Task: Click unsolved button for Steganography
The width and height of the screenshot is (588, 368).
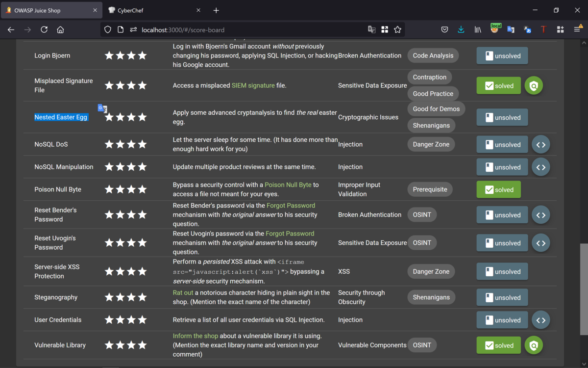Action: click(502, 298)
